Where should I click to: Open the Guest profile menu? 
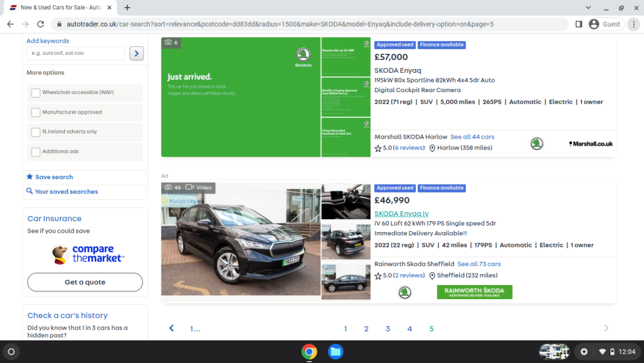tap(606, 25)
